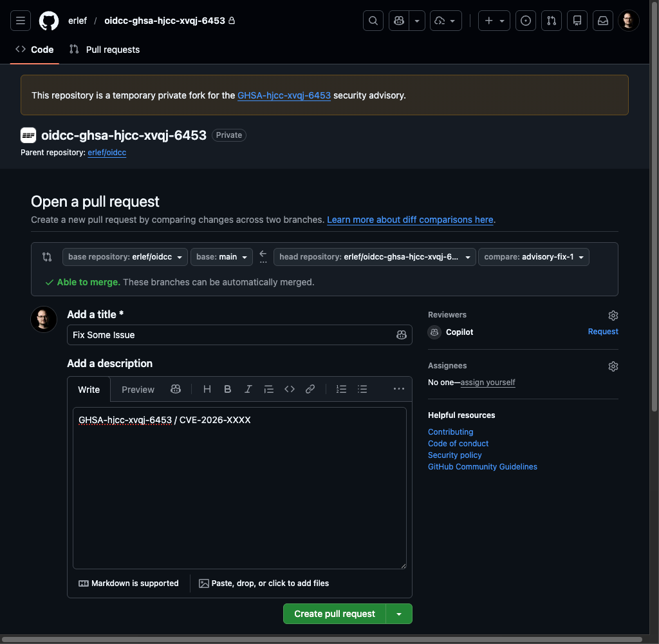
Task: Click the three-dots icon between branch selectors
Action: 263,261
